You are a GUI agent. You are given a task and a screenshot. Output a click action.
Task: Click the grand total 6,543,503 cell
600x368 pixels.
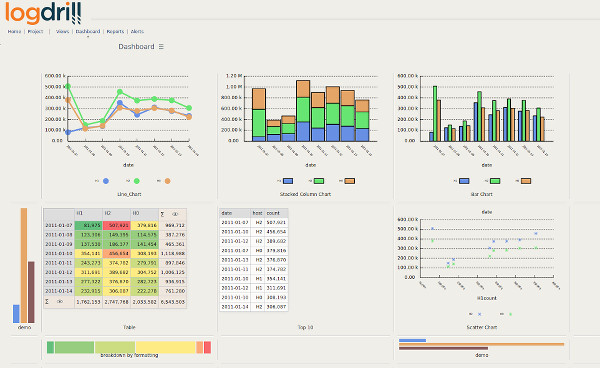pos(173,302)
